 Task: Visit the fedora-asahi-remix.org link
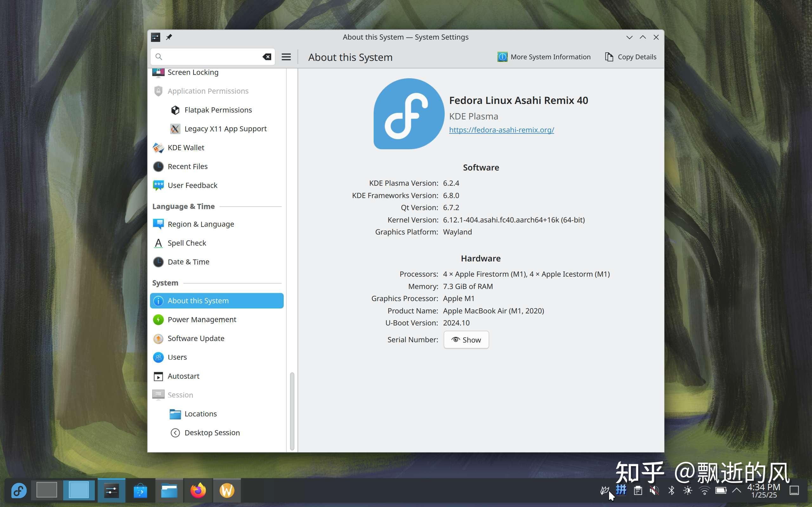coord(501,130)
